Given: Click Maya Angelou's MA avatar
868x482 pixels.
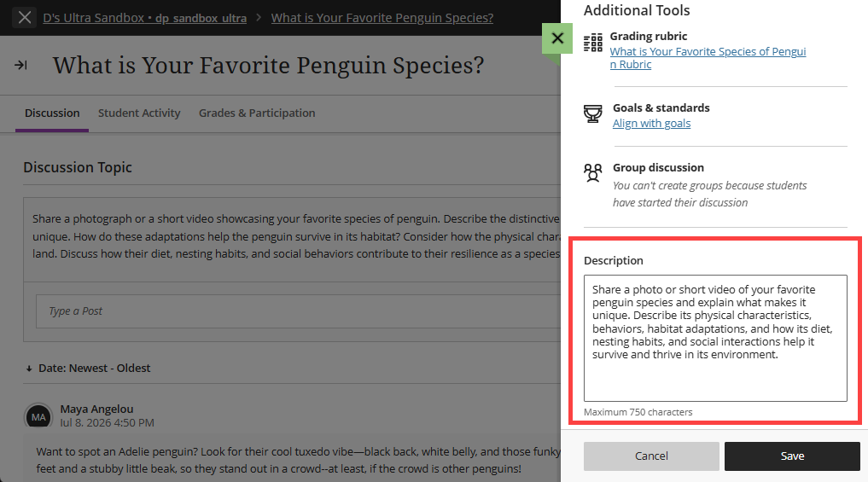Looking at the screenshot, I should click(x=38, y=416).
